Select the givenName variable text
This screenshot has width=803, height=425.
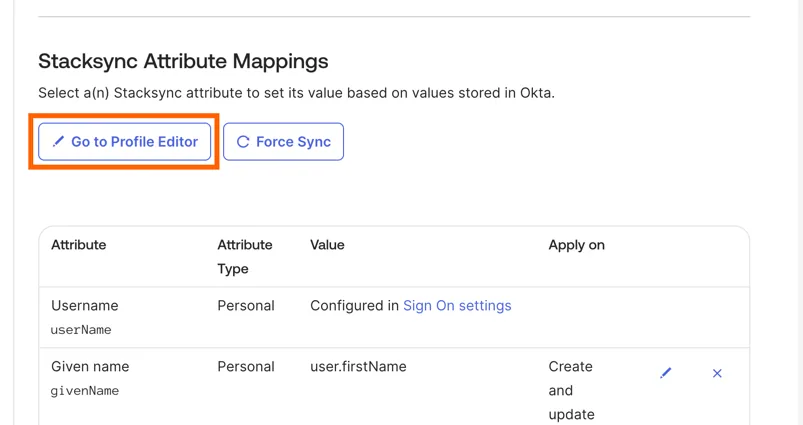point(84,391)
